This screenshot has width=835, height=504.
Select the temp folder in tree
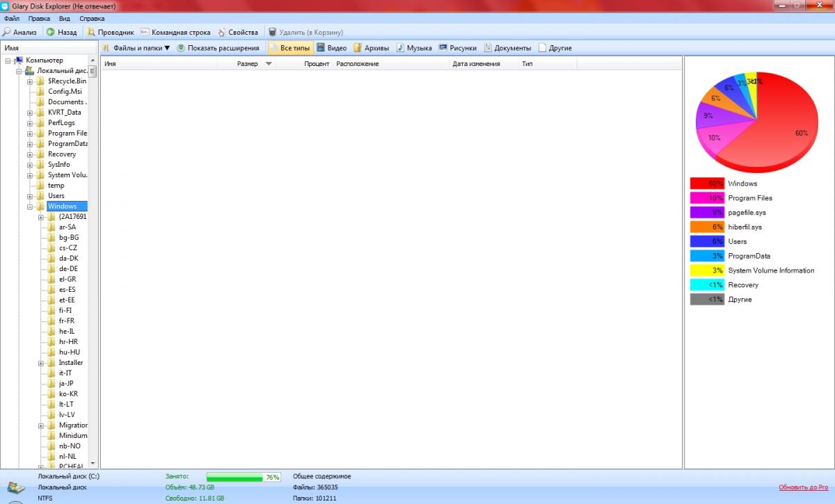pos(56,186)
